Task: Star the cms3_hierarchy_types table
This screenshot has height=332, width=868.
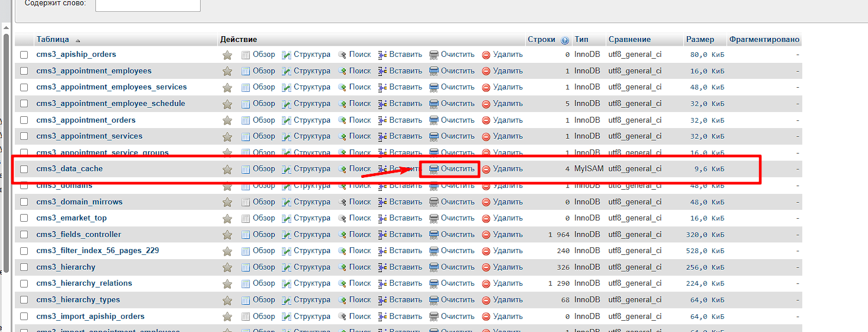Action: pyautogui.click(x=227, y=300)
